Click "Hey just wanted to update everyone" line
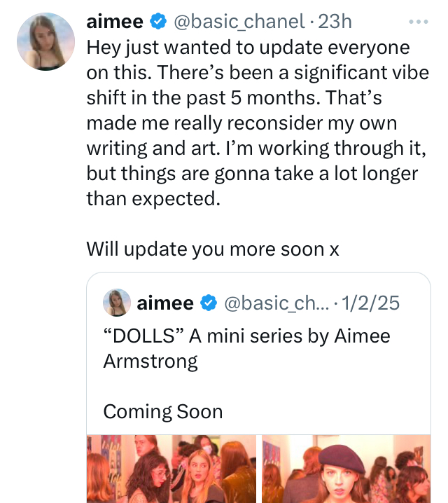Image resolution: width=448 pixels, height=503 pixels. click(248, 48)
